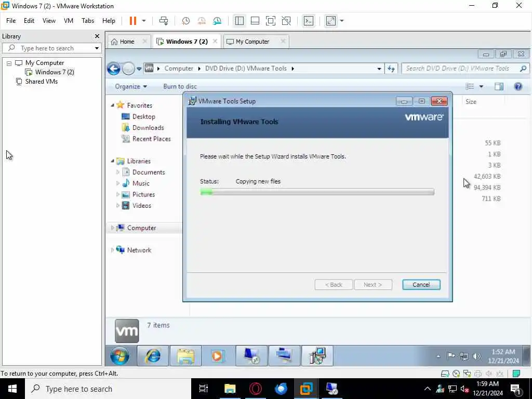
Task: Open the Tabs menu
Action: 87,21
